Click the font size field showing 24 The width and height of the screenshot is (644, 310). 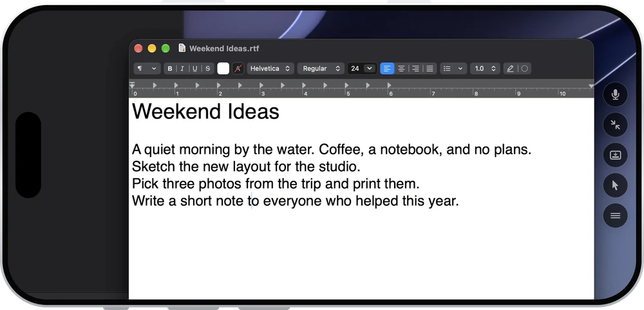click(355, 68)
